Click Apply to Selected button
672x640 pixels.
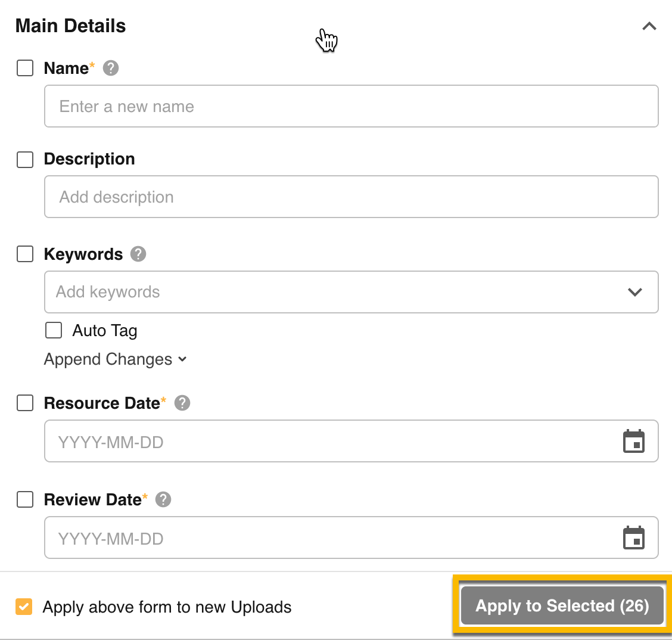(561, 605)
